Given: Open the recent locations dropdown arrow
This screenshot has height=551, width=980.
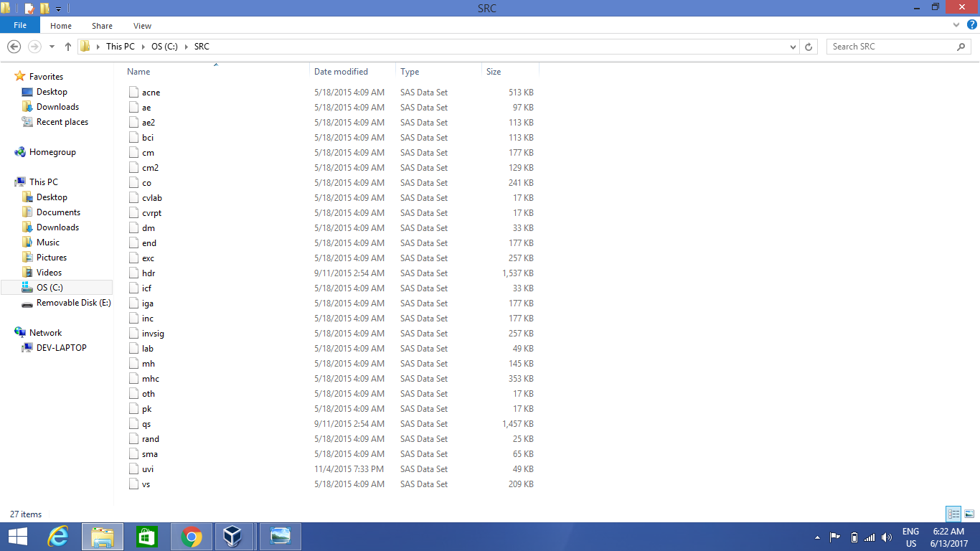Looking at the screenshot, I should pyautogui.click(x=52, y=47).
